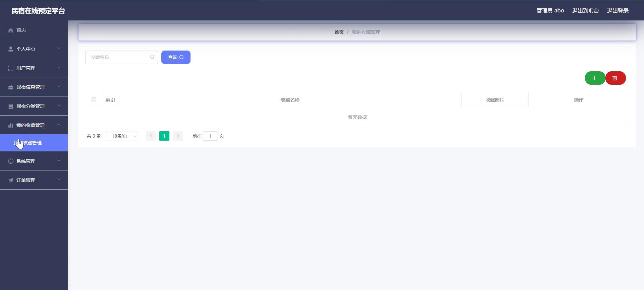Image resolution: width=644 pixels, height=290 pixels.
Task: Click the 民宿信息管理 briefcase icon
Action: click(11, 87)
